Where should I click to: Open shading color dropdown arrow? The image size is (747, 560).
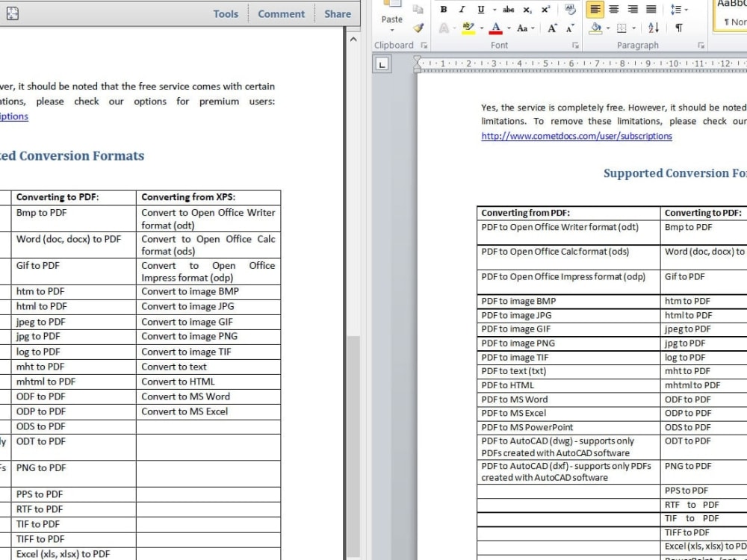tap(608, 28)
